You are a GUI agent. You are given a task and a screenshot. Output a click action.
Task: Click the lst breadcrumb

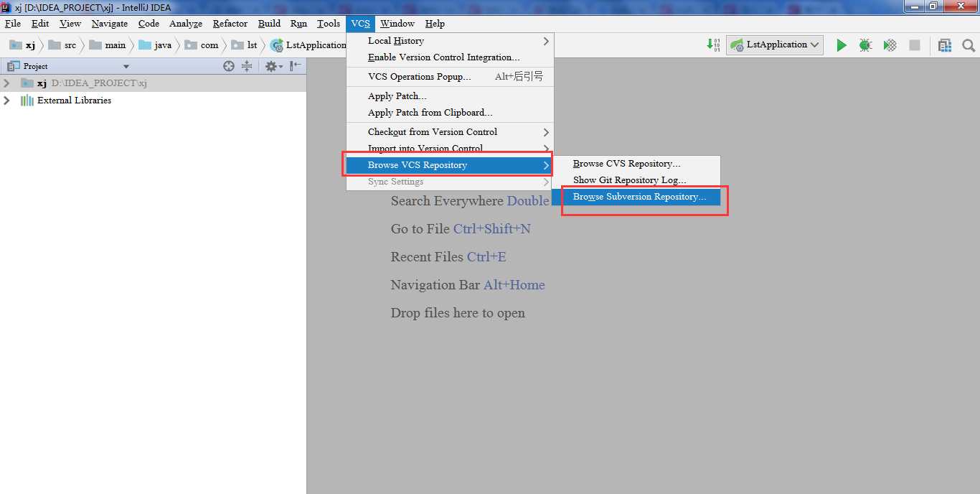[245, 45]
